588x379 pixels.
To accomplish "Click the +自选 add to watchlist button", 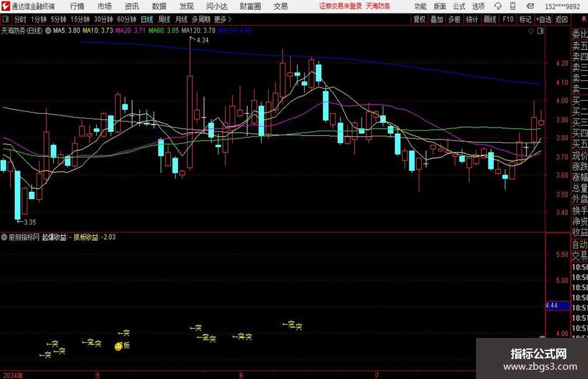I will 543,19.
